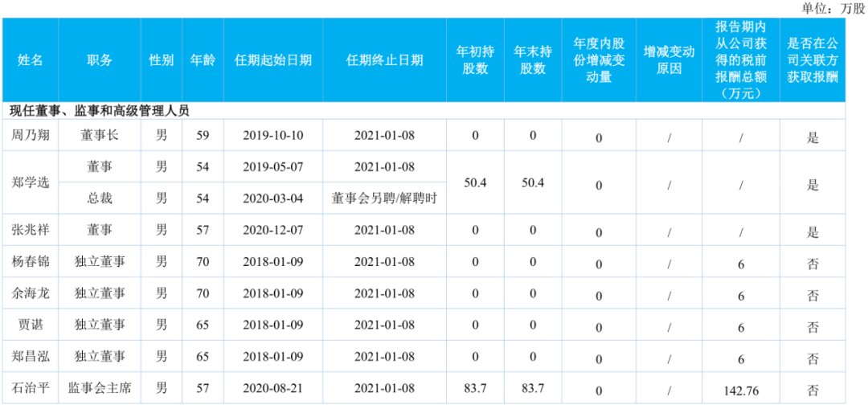Click the 年度内股份增减变动量 header

pyautogui.click(x=599, y=60)
